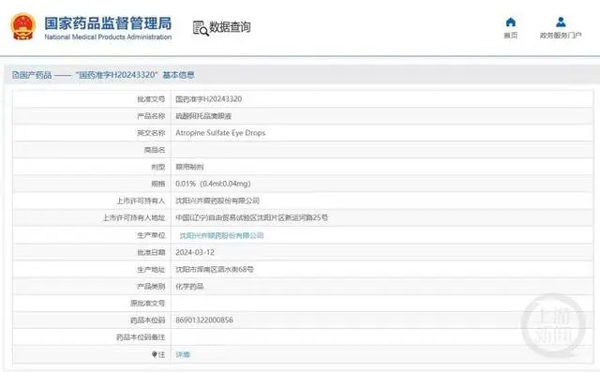Screen dimensions: 600x372
Task: Click the specification 0.01% value cell
Action: (x=382, y=184)
